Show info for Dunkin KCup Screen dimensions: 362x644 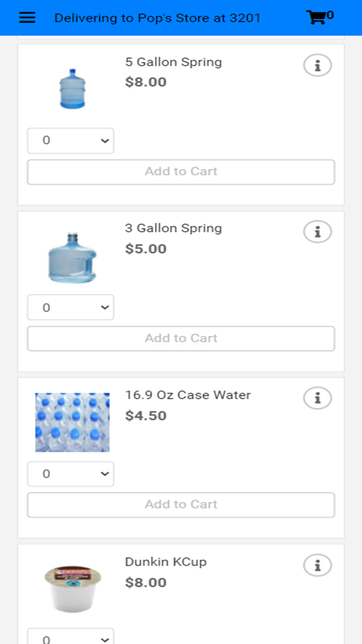(x=317, y=565)
